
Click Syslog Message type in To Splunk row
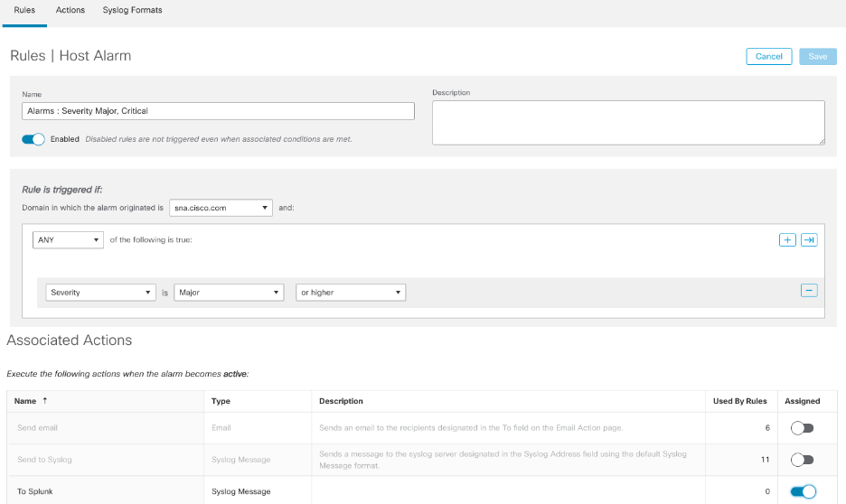pos(241,491)
